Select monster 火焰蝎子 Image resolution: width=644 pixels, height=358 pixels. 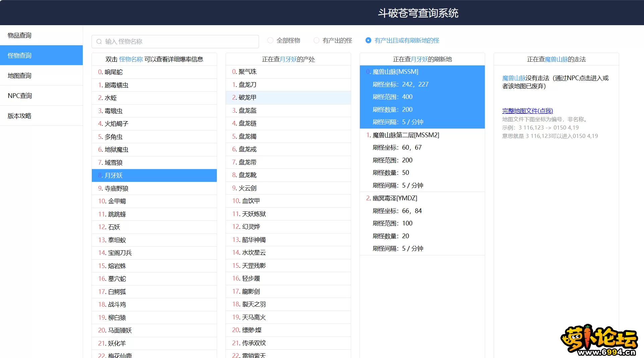154,124
